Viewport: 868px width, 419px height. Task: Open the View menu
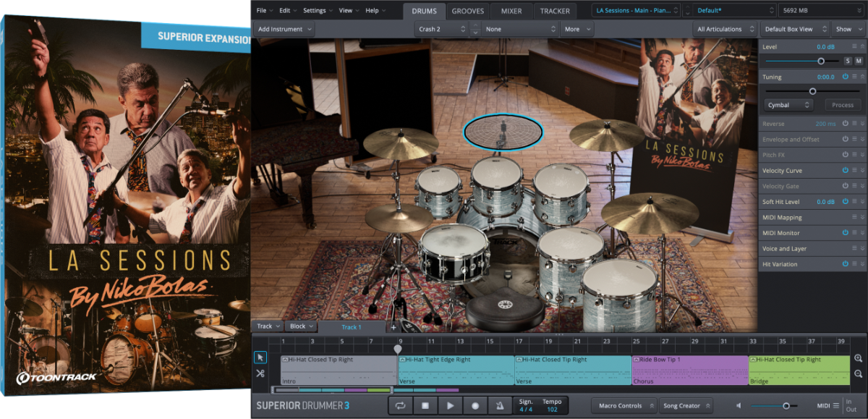coord(349,11)
